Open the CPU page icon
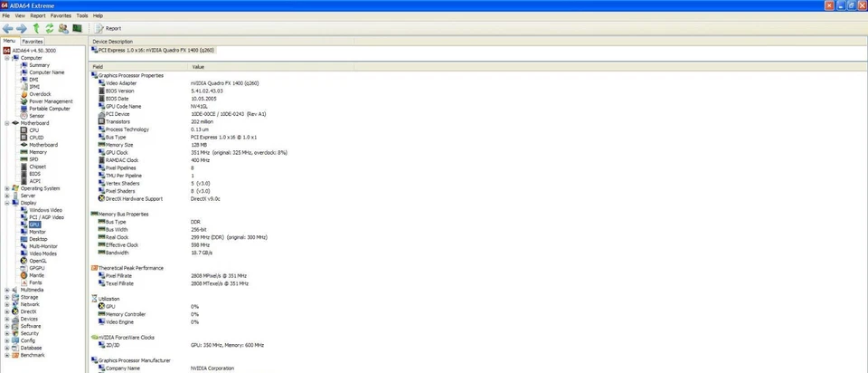Viewport: 868px width, 373px height. (x=24, y=130)
